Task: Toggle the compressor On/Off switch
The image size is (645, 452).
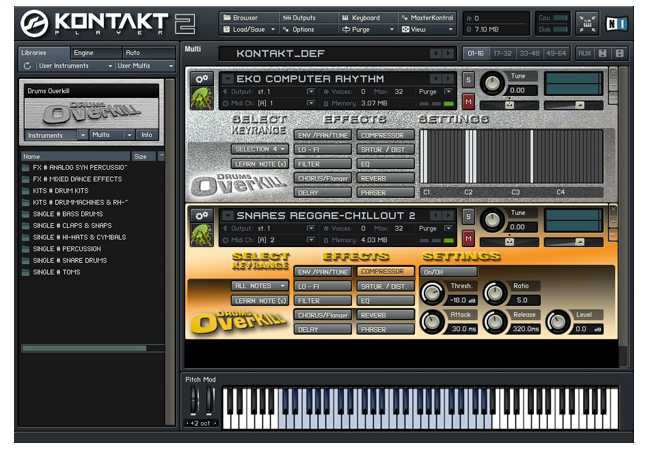Action: [x=448, y=272]
